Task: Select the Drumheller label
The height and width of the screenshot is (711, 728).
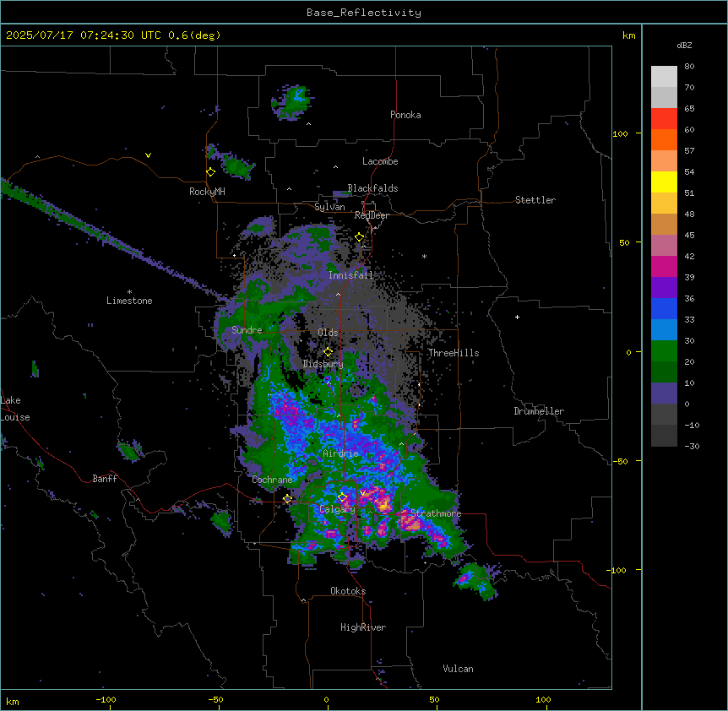Action: tap(539, 411)
